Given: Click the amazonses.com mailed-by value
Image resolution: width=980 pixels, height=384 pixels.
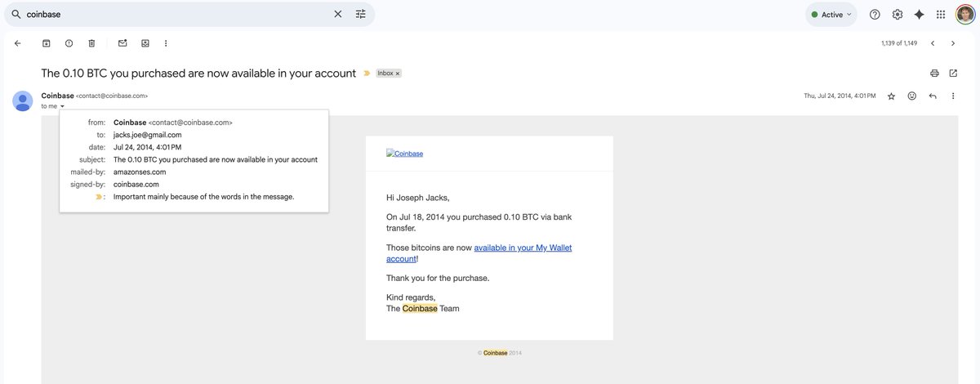Looking at the screenshot, I should (140, 172).
